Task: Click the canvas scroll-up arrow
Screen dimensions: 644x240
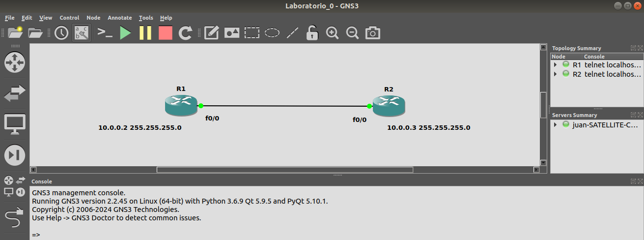Action: pyautogui.click(x=543, y=47)
